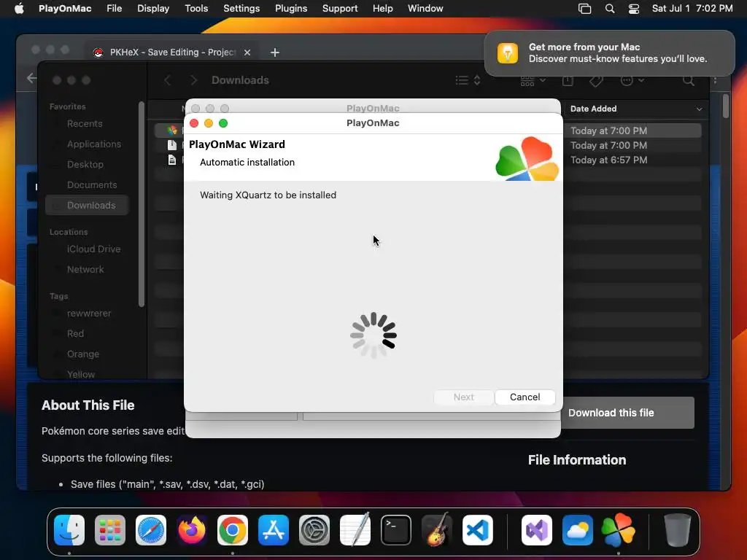Viewport: 747px width, 560px height.
Task: Open the cloud weather app in Dock
Action: pos(578,530)
